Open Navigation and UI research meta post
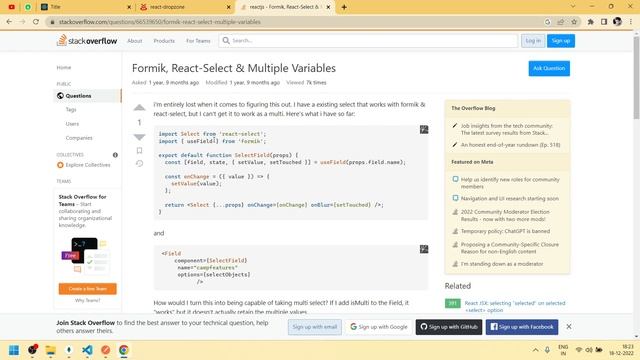Image resolution: width=640 pixels, height=360 pixels. point(510,198)
